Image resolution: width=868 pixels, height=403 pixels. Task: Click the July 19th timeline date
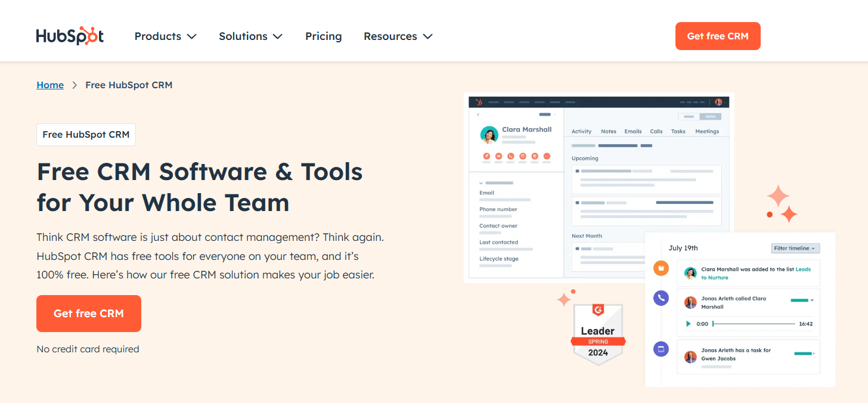(683, 248)
